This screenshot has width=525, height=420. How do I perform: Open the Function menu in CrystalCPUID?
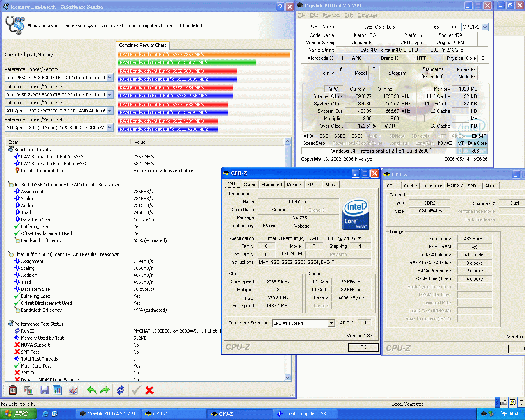click(x=331, y=15)
